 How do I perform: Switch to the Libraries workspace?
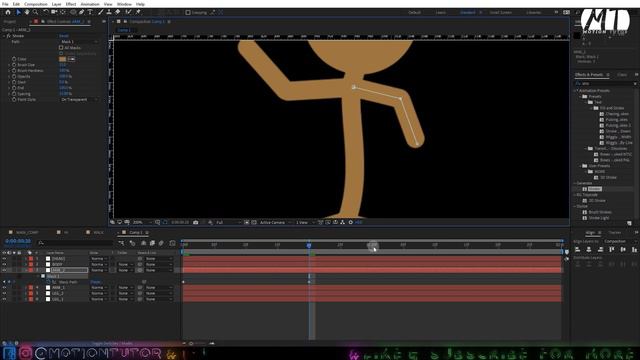[533, 13]
